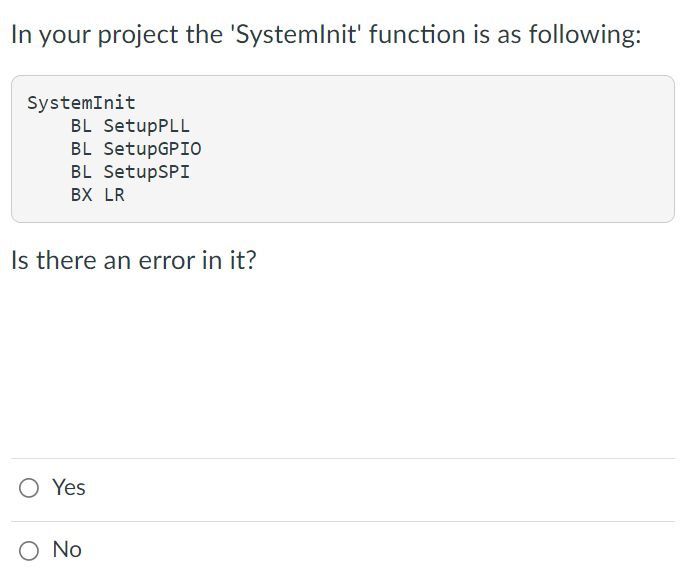Viewport: 693px width, 585px height.
Task: Click the LR register in the last instruction
Action: click(x=114, y=195)
